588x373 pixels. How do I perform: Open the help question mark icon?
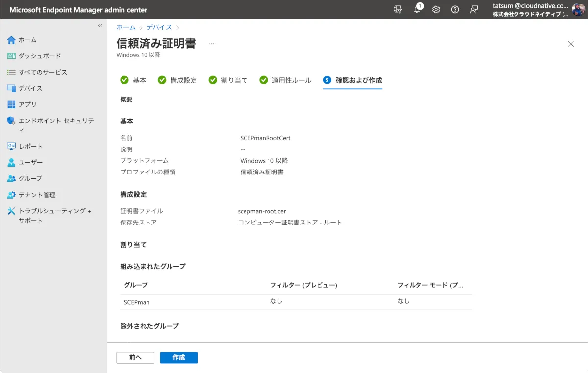455,10
